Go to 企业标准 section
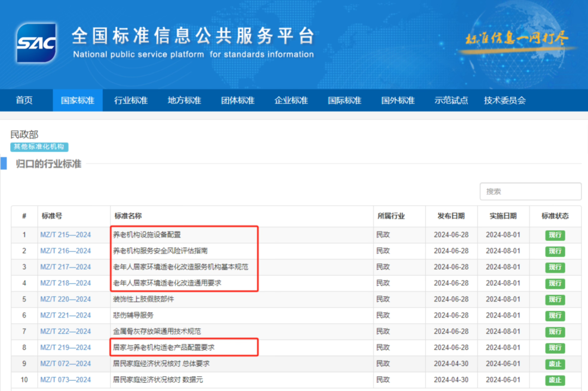This screenshot has width=588, height=391. pos(291,101)
